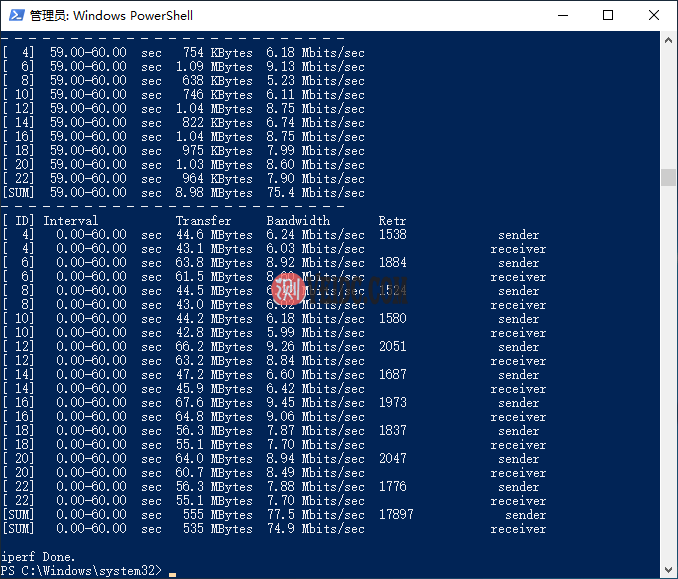Click the 2051 retransmit value
The height and width of the screenshot is (579, 678).
coord(393,346)
